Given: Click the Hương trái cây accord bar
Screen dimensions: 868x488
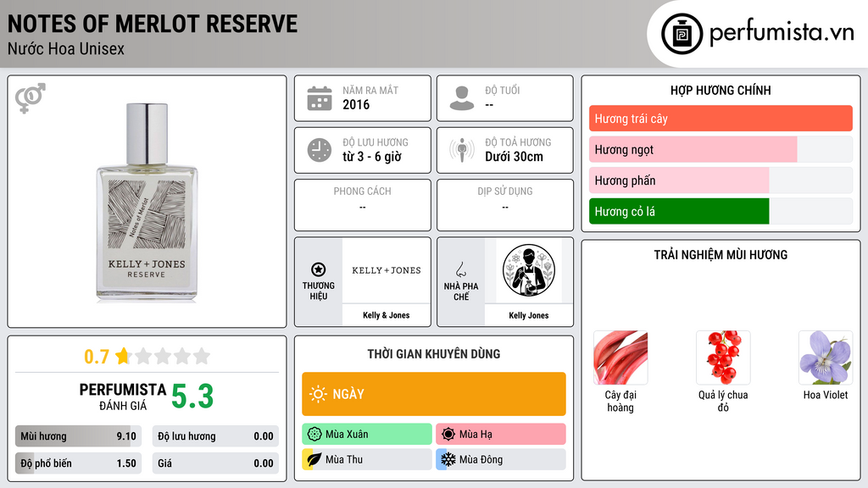Looking at the screenshot, I should [721, 119].
